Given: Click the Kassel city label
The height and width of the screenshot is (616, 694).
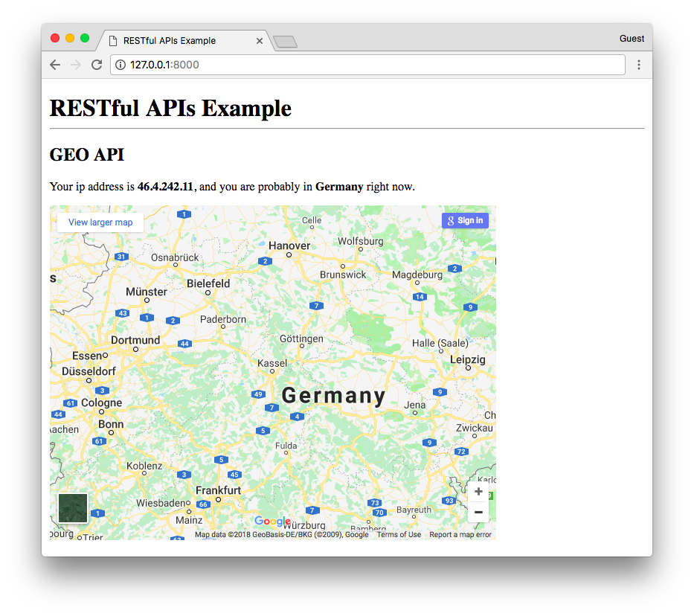Looking at the screenshot, I should (272, 363).
